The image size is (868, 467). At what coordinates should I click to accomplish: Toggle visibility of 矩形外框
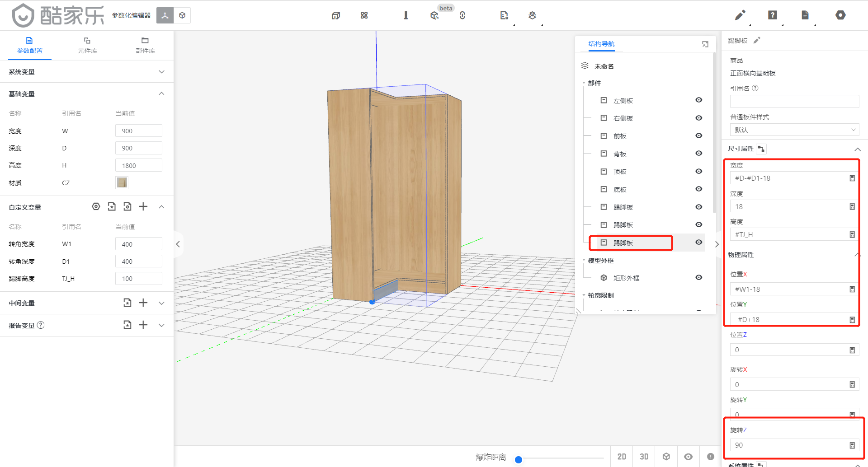click(x=698, y=278)
